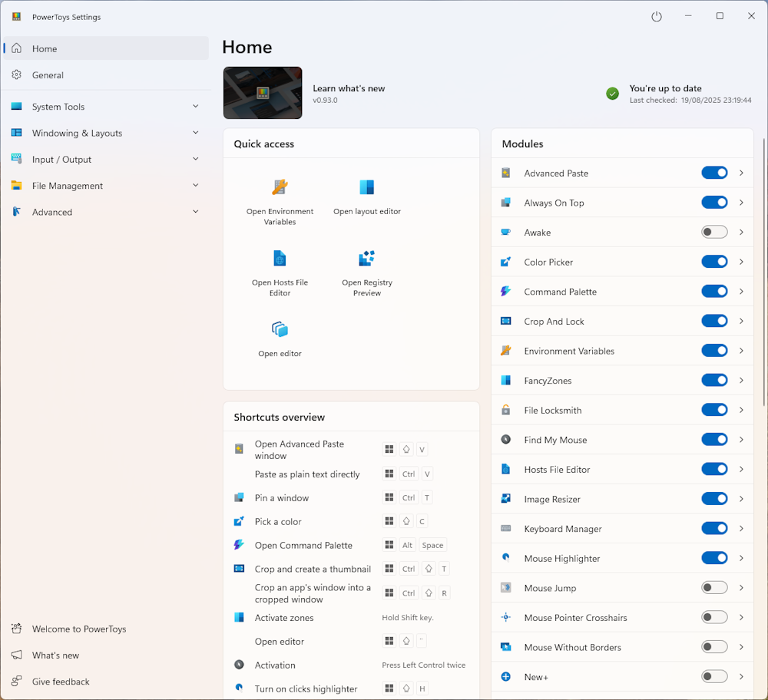This screenshot has height=700, width=768.
Task: Enable the New+ toggle
Action: point(714,676)
